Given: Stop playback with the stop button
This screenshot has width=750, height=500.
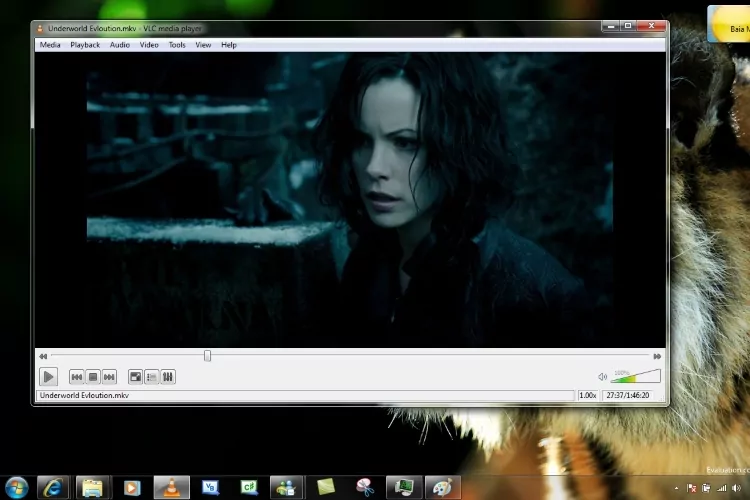Looking at the screenshot, I should (93, 377).
